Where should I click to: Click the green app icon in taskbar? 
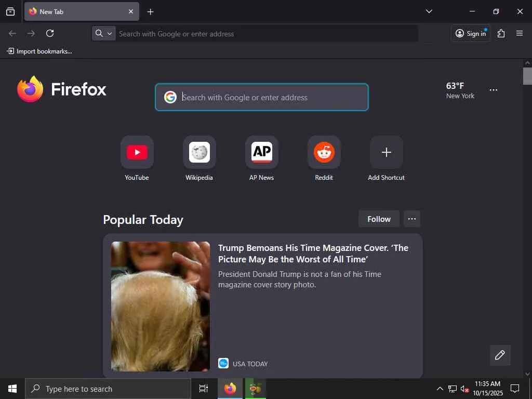point(256,389)
